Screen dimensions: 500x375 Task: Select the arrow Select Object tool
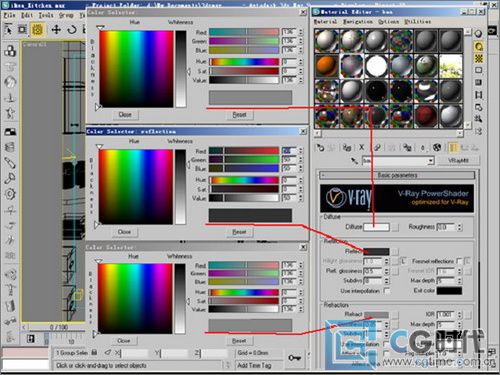pos(8,29)
